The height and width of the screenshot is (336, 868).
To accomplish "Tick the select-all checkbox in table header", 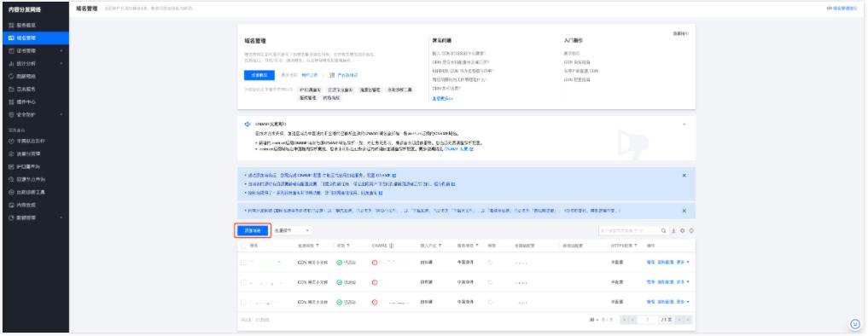I will point(243,246).
